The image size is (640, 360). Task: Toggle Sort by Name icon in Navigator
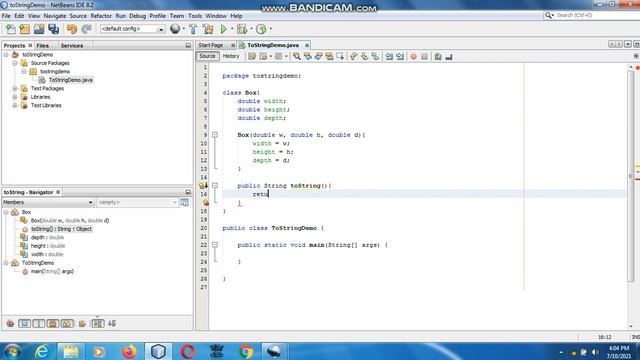click(x=98, y=324)
